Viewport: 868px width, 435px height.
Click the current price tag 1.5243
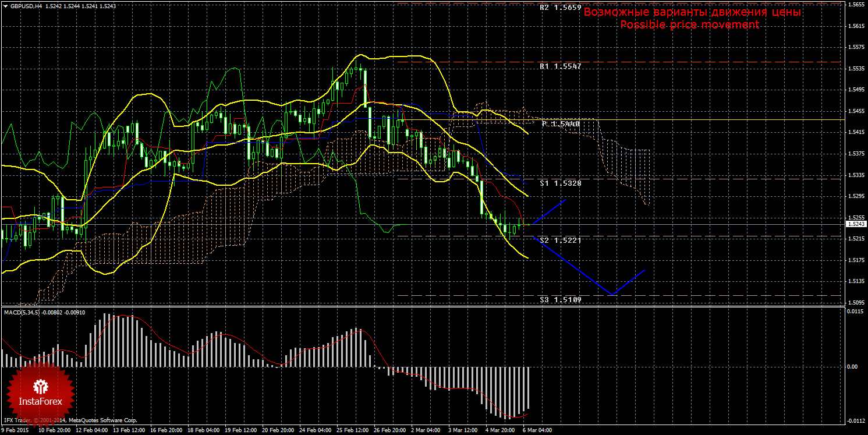pos(856,224)
